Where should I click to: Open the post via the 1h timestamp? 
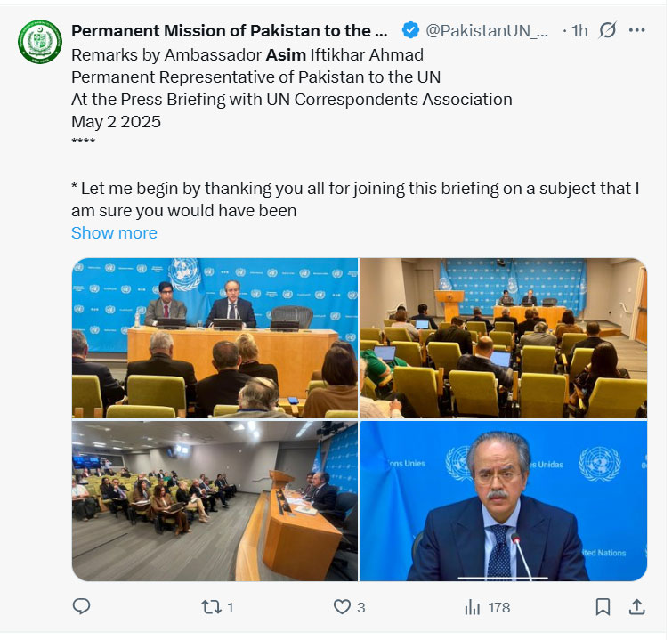pos(579,30)
